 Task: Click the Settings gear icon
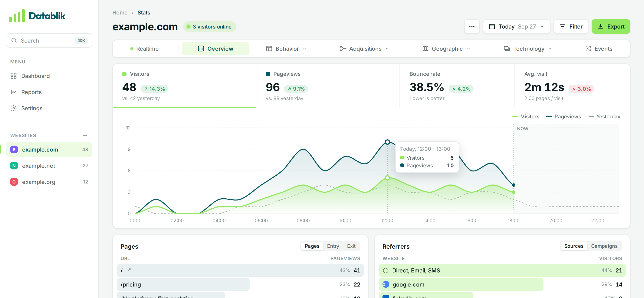coord(13,108)
